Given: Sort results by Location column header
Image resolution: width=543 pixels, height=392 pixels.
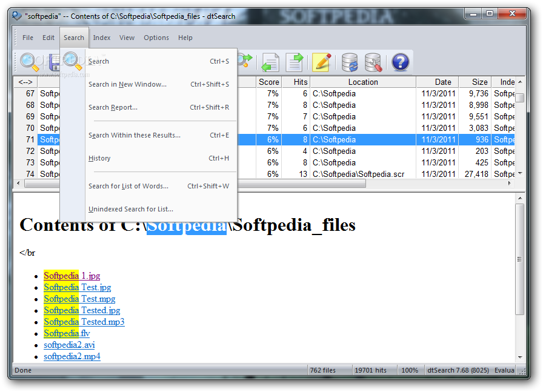Looking at the screenshot, I should coord(363,82).
